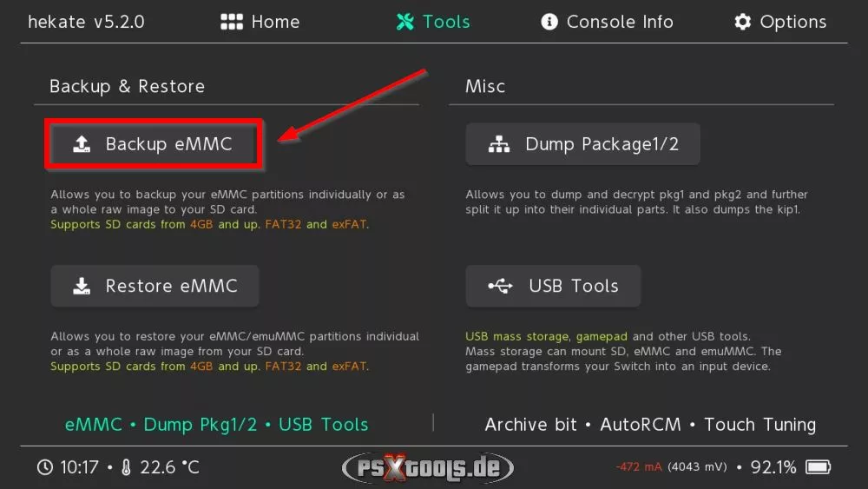Open the Options tab
Viewport: 868px width, 489px height.
pyautogui.click(x=792, y=23)
